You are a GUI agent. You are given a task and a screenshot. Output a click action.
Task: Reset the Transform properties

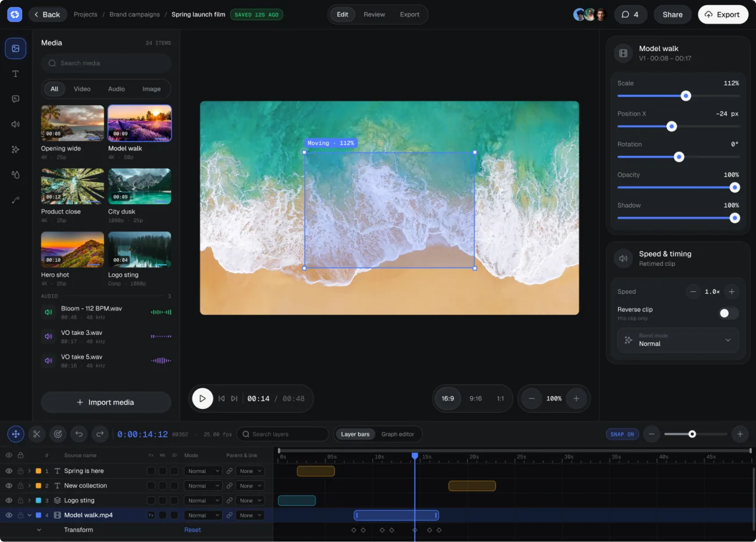coord(192,530)
